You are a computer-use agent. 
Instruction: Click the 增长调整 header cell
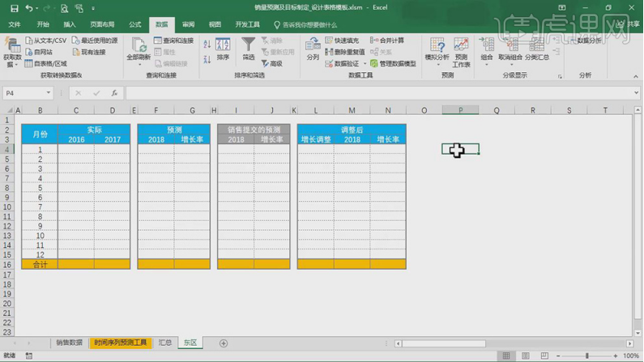[x=316, y=139]
